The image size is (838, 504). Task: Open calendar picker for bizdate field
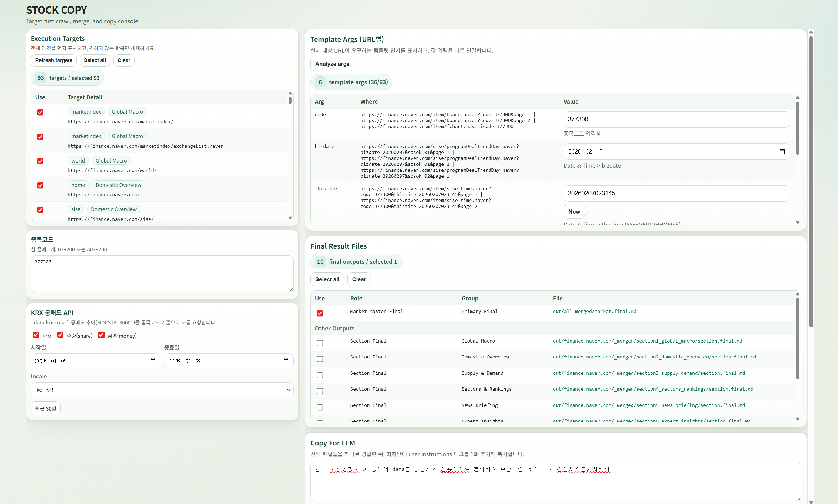[x=782, y=151]
